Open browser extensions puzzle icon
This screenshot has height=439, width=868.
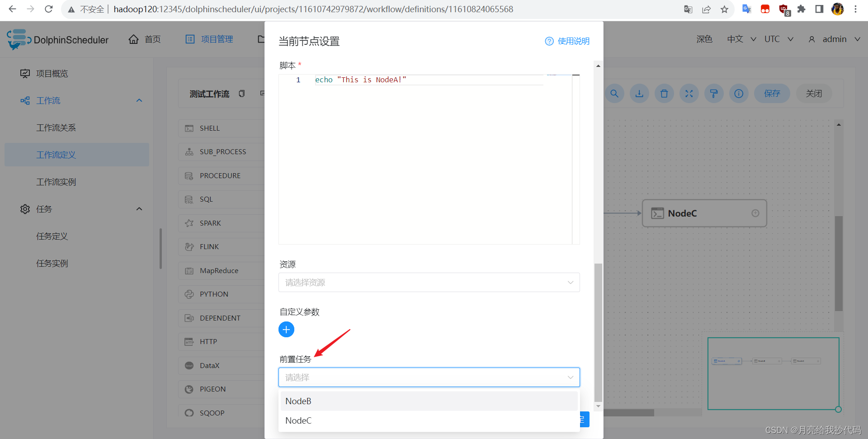pyautogui.click(x=801, y=9)
